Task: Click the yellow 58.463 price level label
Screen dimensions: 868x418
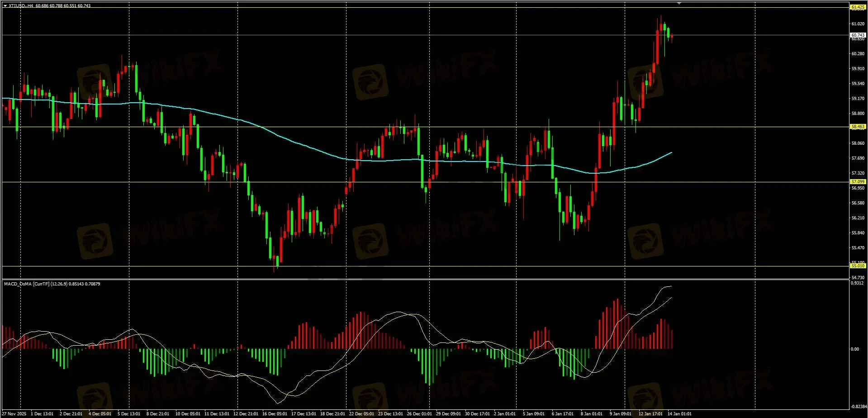Action: click(x=858, y=127)
